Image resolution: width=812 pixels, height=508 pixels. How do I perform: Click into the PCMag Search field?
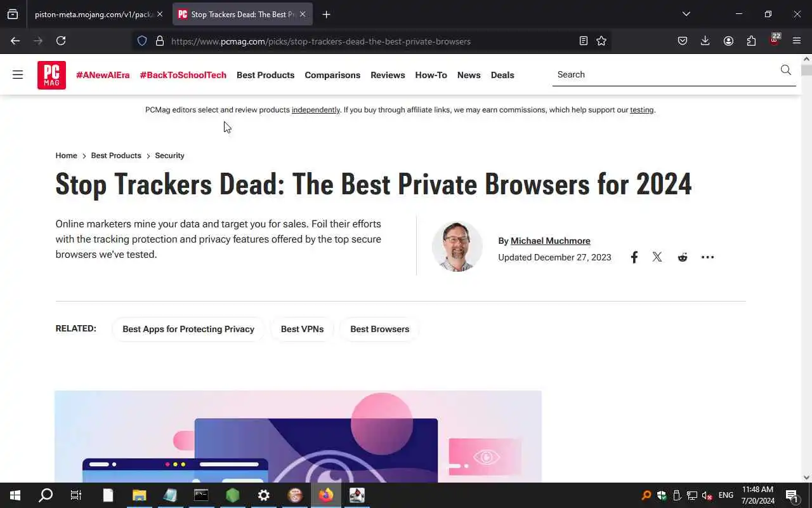pyautogui.click(x=665, y=74)
